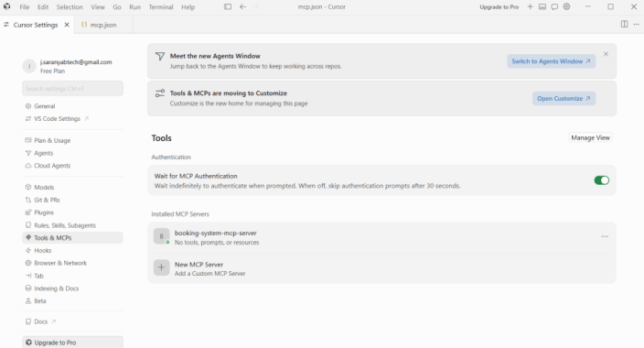
Task: Click Switch to Agents Window button
Action: point(551,61)
